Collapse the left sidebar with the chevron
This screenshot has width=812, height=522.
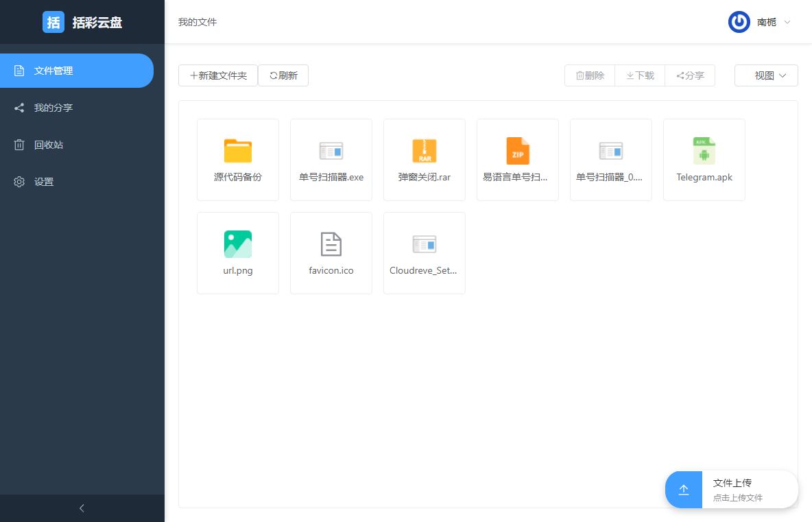(x=82, y=508)
